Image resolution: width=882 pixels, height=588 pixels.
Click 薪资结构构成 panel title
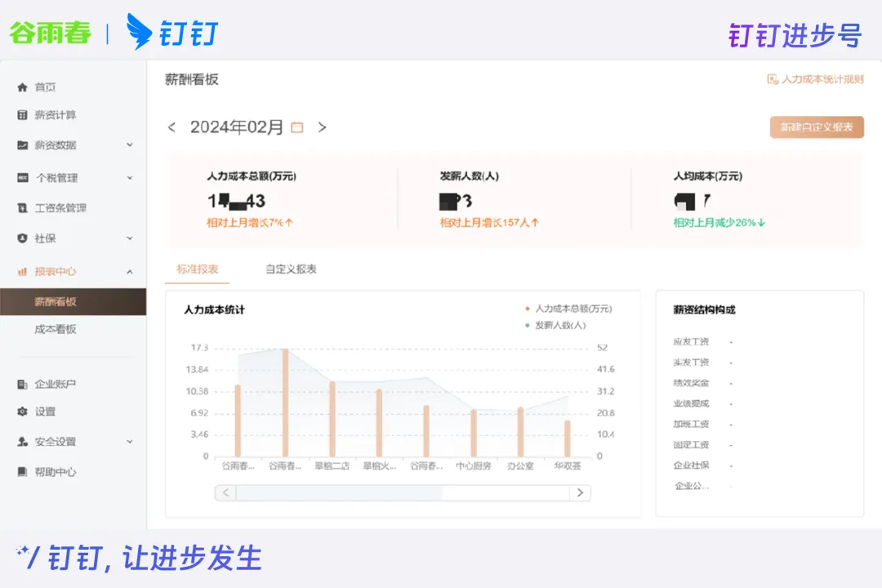coord(704,310)
